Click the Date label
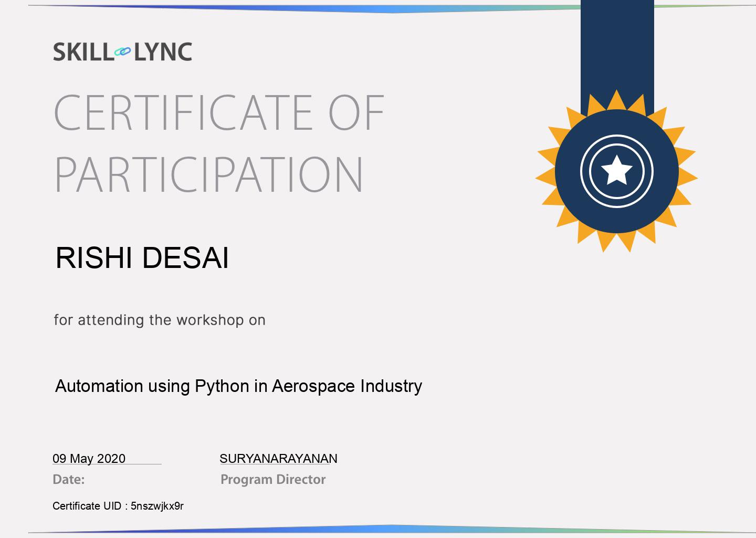756x538 pixels. (x=69, y=479)
